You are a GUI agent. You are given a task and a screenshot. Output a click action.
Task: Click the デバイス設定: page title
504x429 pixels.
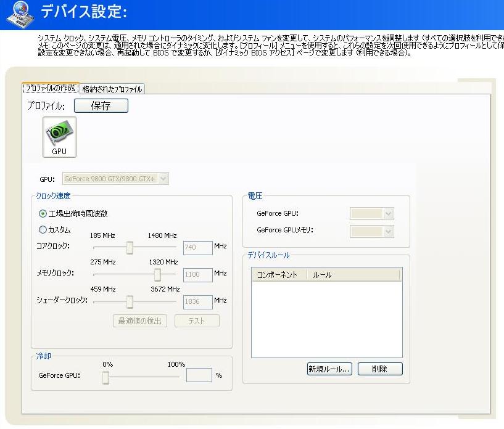point(83,12)
